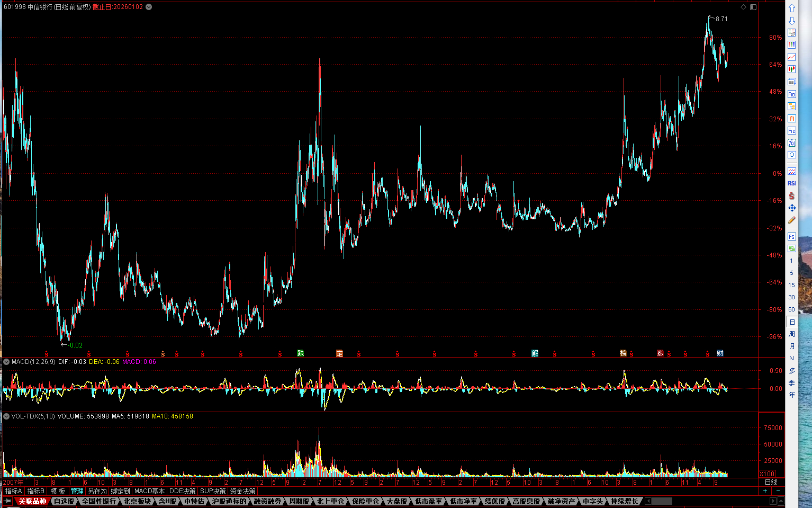The image size is (812, 508).
Task: Click the blue up arrow icon
Action: click(791, 8)
